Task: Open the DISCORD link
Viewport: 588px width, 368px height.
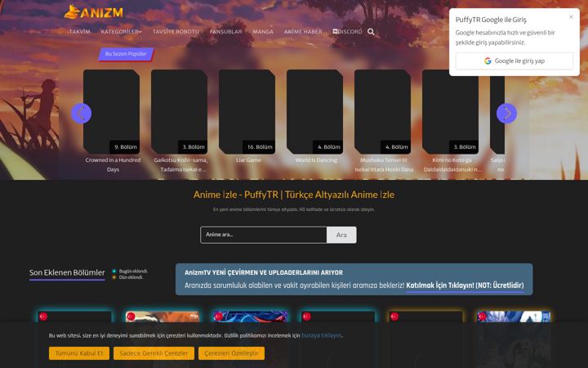Action: click(348, 32)
